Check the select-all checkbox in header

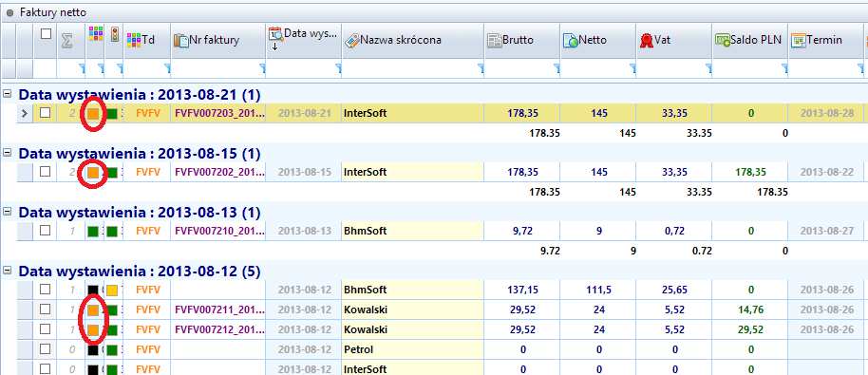46,34
